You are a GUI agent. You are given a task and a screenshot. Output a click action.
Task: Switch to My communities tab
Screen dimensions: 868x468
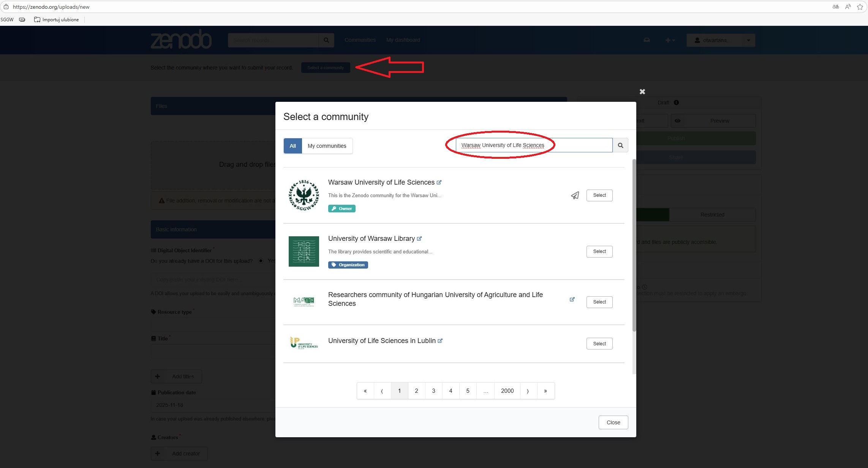(327, 146)
